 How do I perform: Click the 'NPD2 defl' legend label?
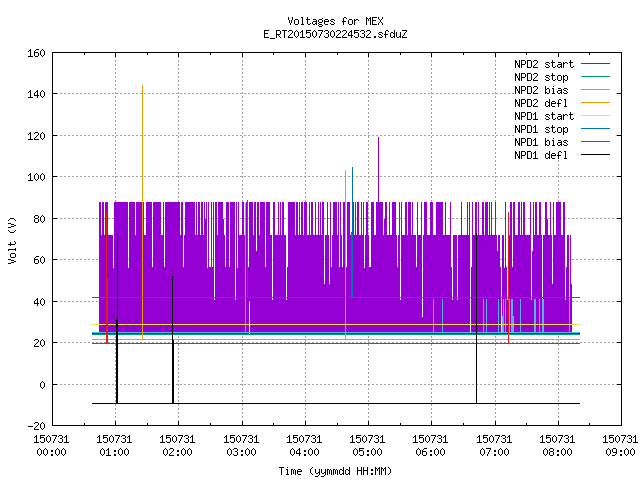coord(541,103)
